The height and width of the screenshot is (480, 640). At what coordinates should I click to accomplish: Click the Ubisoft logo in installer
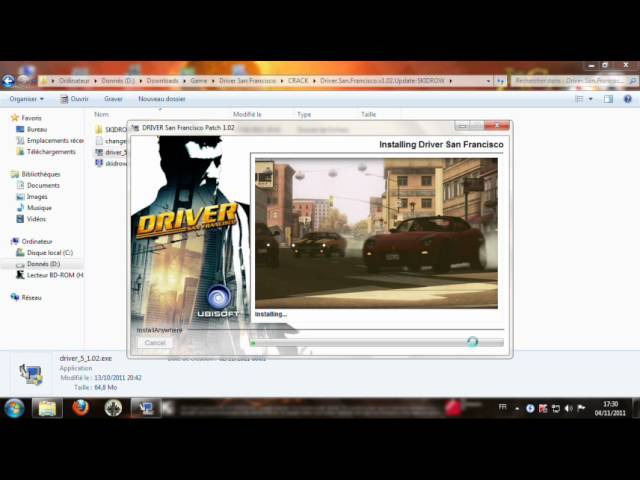click(x=219, y=301)
